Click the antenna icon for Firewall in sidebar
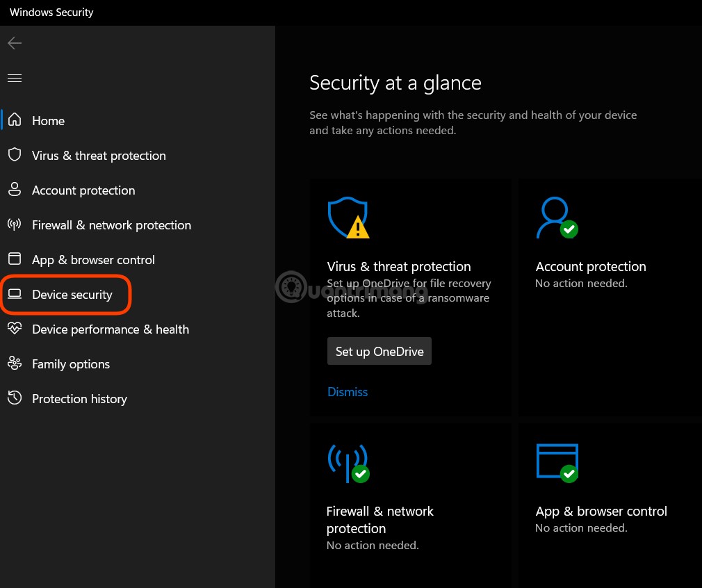The width and height of the screenshot is (702, 588). pyautogui.click(x=15, y=224)
